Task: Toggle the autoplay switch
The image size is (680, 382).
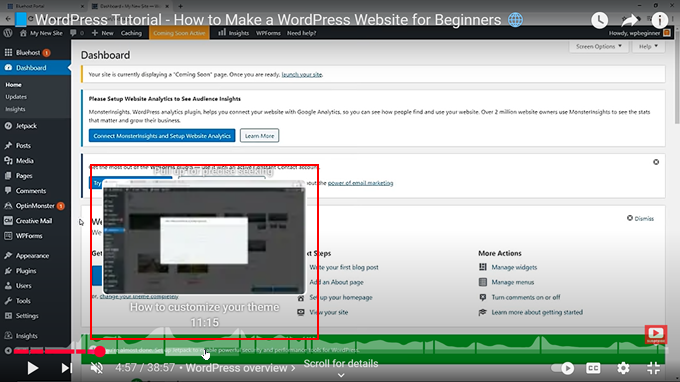Action: 562,368
